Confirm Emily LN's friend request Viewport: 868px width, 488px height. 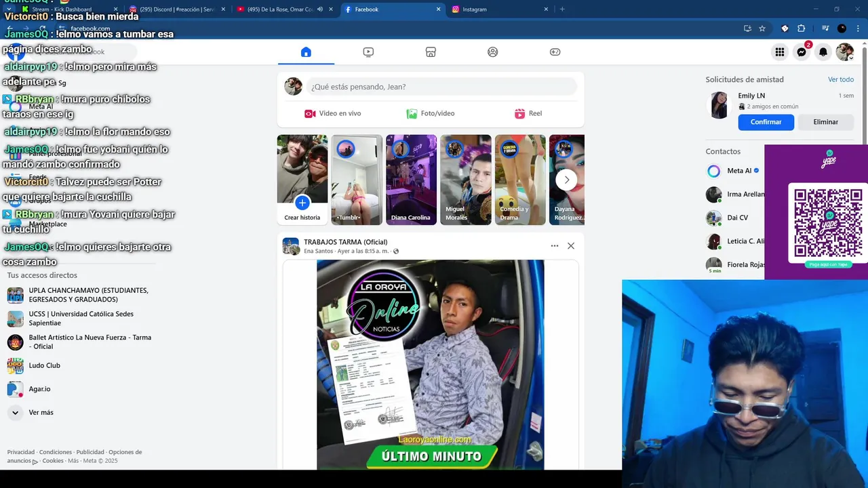point(766,122)
